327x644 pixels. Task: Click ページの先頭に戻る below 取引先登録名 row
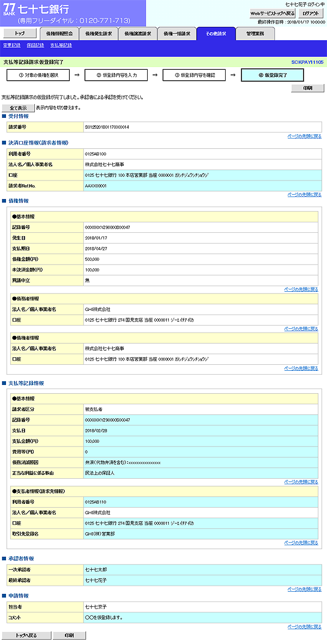[x=301, y=543]
